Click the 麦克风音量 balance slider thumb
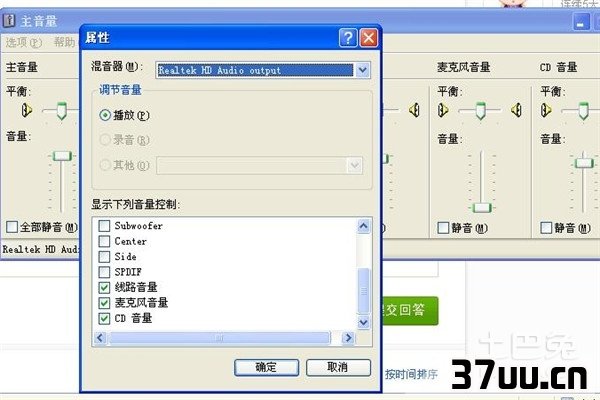The image size is (600, 400). coord(481,111)
